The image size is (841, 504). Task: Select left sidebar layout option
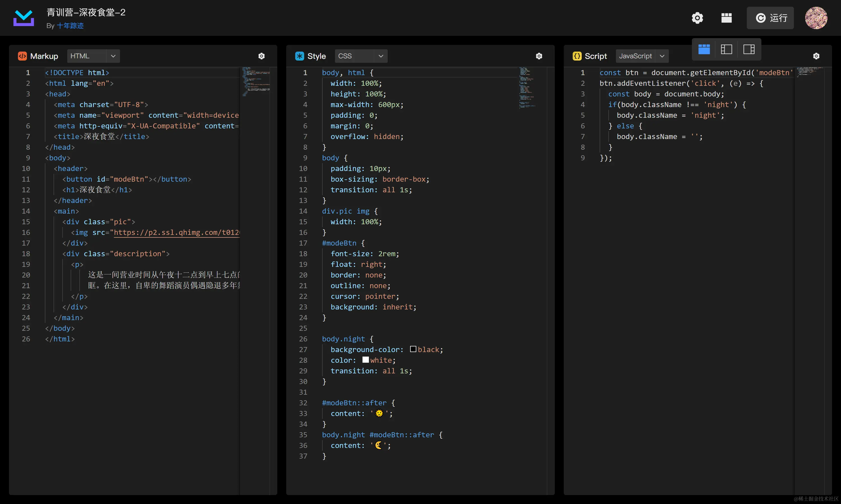point(726,49)
